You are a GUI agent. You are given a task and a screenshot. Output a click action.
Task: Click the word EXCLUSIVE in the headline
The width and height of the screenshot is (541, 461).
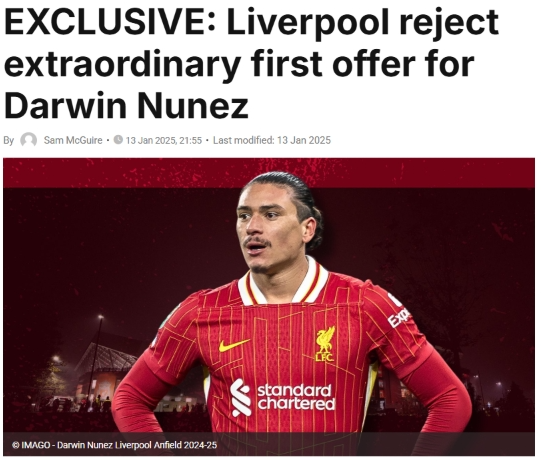[107, 21]
